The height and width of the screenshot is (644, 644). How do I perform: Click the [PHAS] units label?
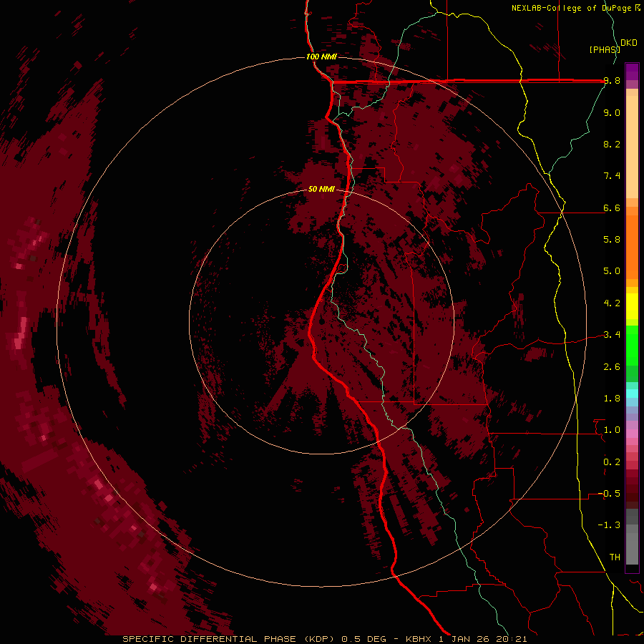point(605,49)
